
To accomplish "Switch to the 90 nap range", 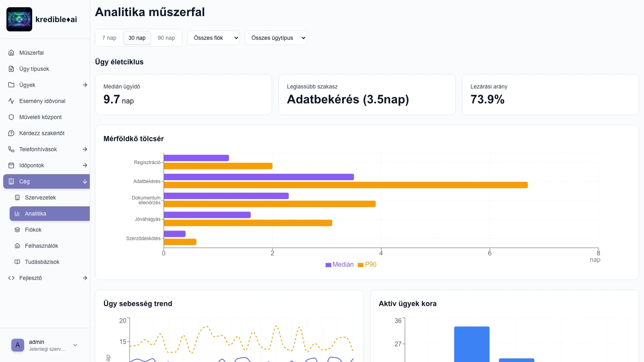I will pyautogui.click(x=166, y=38).
